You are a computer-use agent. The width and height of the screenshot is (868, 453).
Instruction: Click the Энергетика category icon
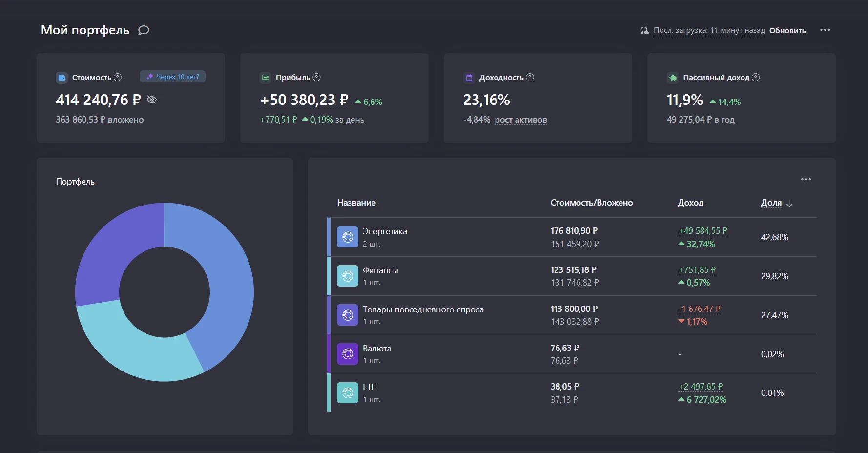pos(348,237)
